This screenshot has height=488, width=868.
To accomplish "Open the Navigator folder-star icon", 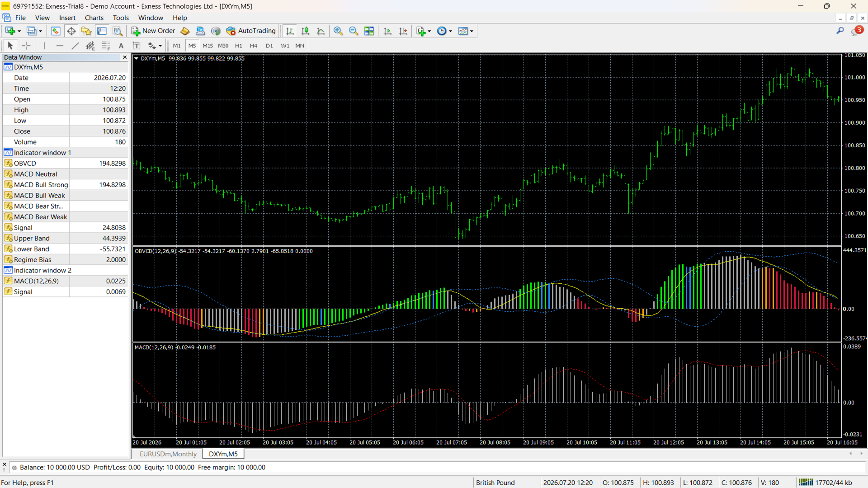I will 86,31.
